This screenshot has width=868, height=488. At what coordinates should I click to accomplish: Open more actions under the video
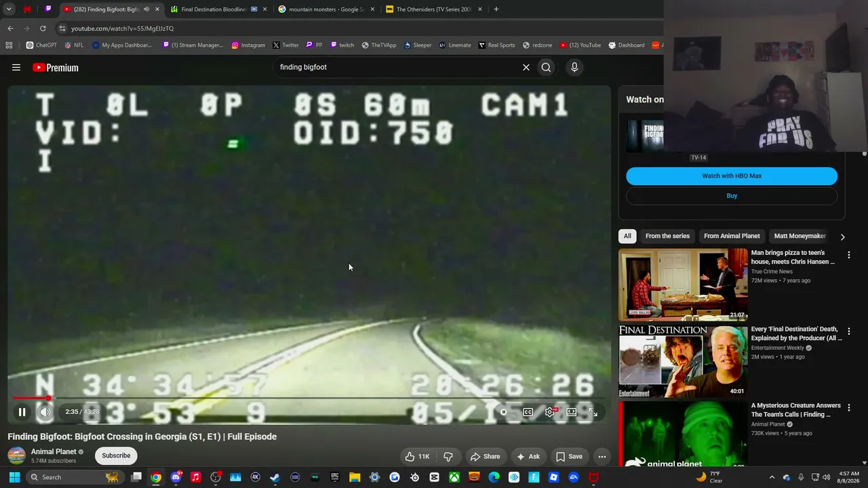601,456
